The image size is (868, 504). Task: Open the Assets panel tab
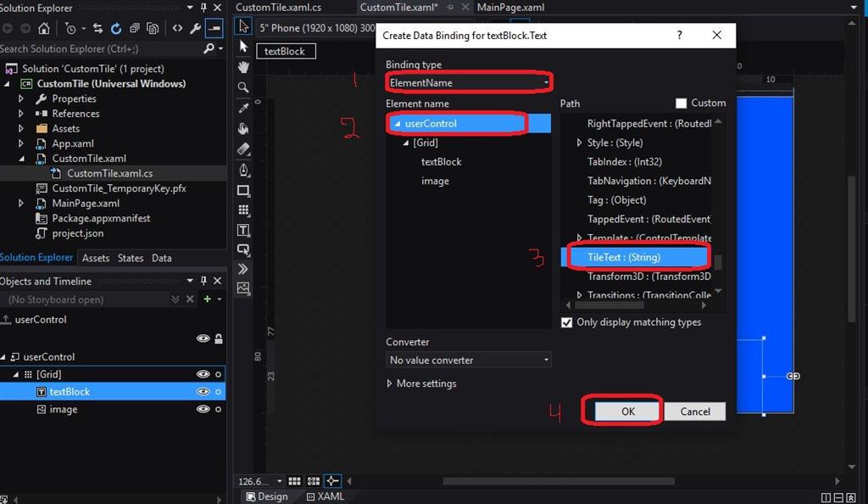click(x=95, y=258)
